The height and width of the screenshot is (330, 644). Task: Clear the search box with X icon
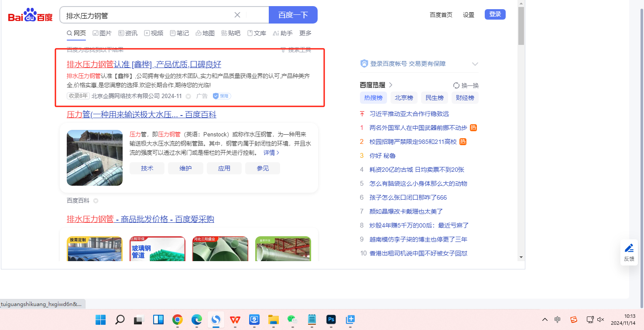[x=237, y=15]
